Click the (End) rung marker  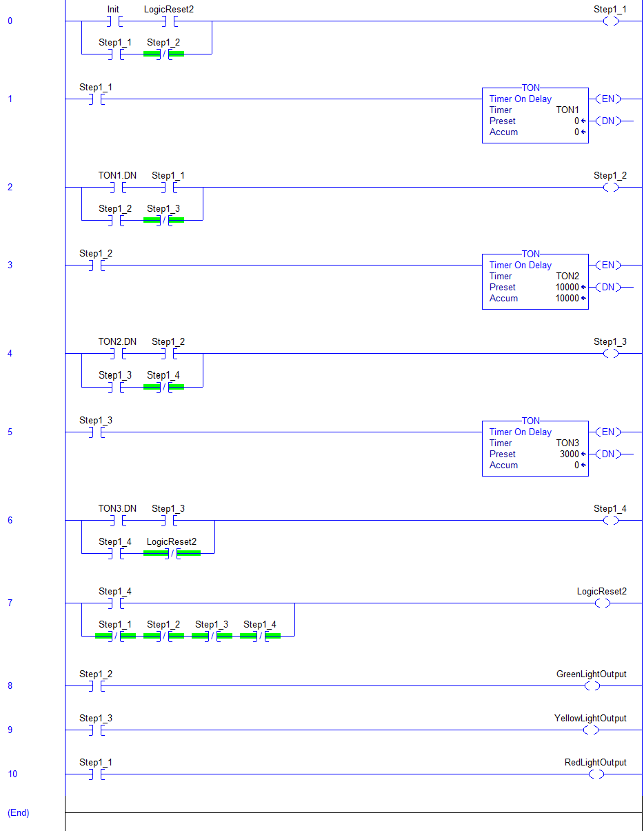point(18,813)
